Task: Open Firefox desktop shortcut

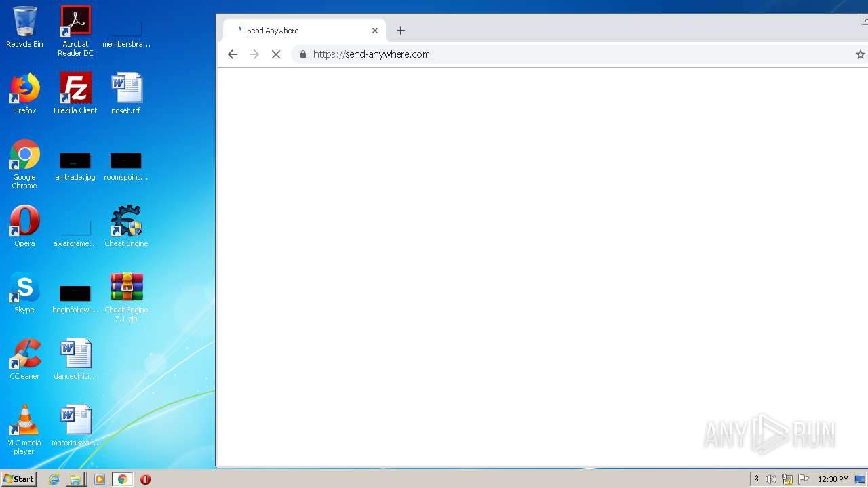Action: [x=24, y=94]
